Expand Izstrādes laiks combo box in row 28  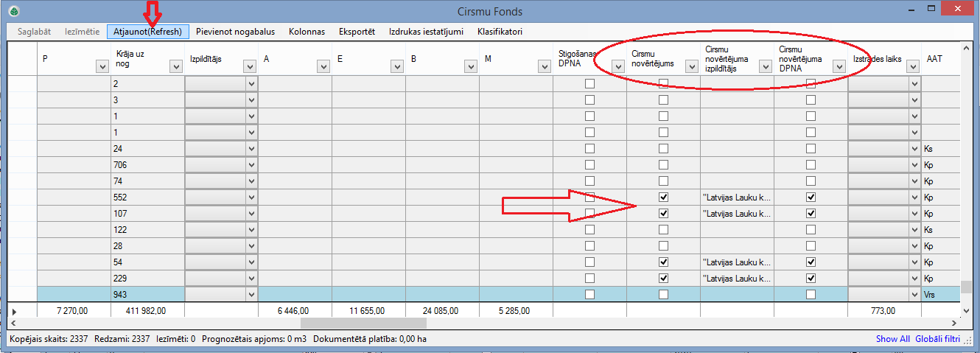[x=914, y=246]
